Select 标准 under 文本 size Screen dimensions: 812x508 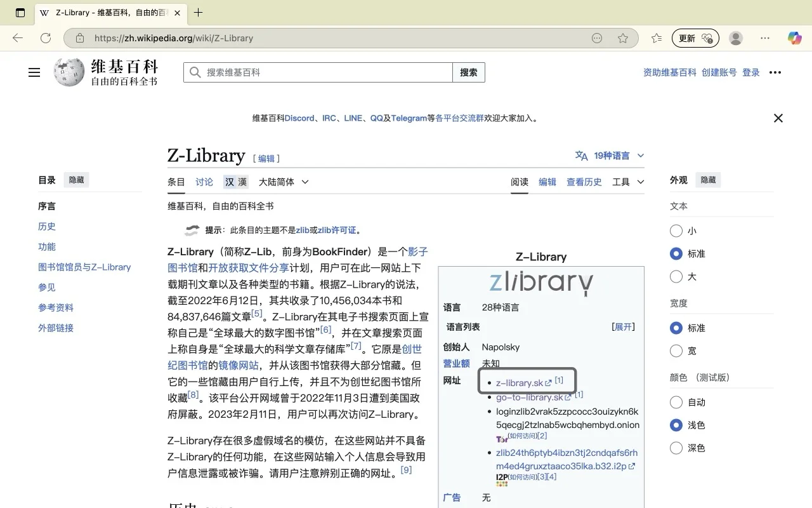coord(676,254)
